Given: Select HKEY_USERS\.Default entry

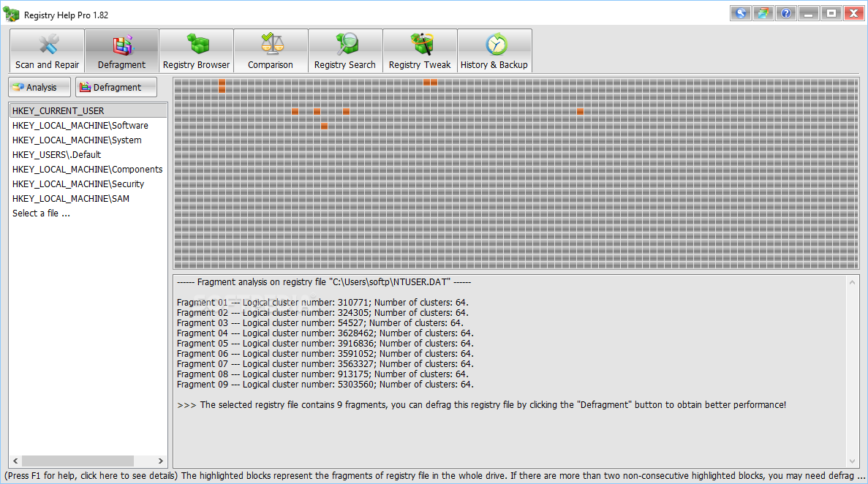Looking at the screenshot, I should coord(88,154).
